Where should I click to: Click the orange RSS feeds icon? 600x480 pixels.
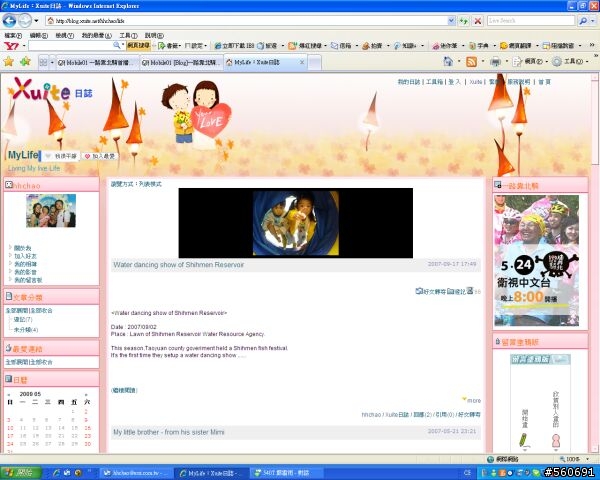pyautogui.click(x=471, y=62)
